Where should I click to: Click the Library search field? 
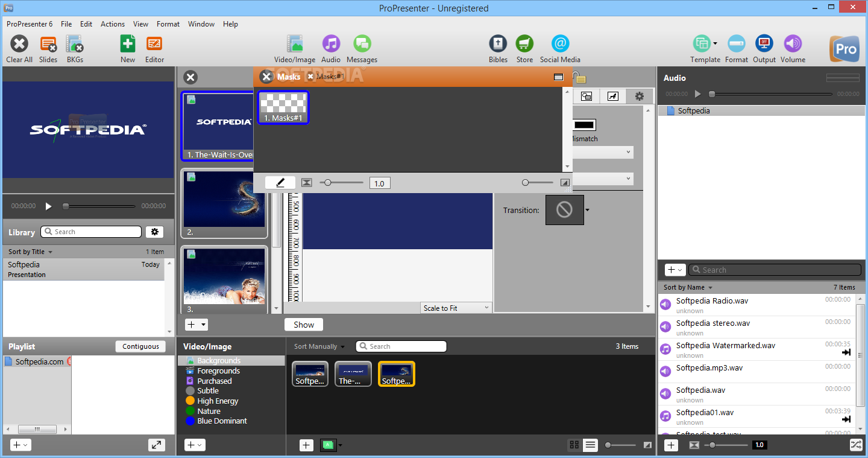pos(91,232)
